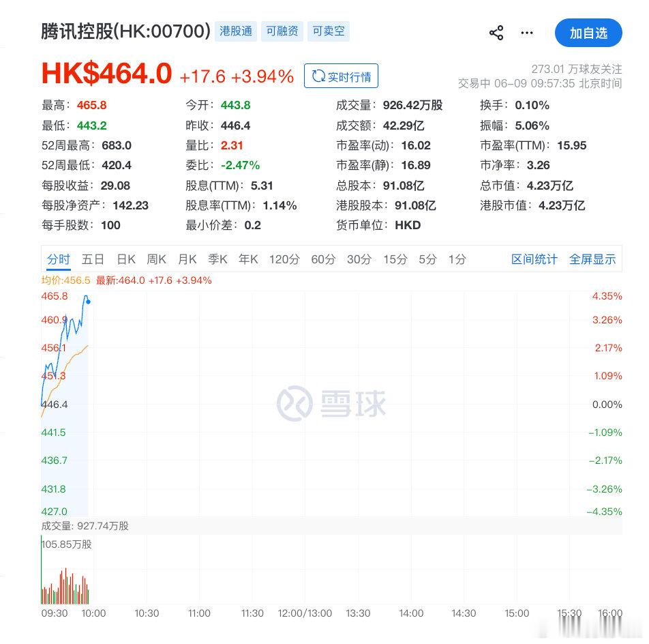Click the 股息(TTM) value 5.31

(262, 186)
